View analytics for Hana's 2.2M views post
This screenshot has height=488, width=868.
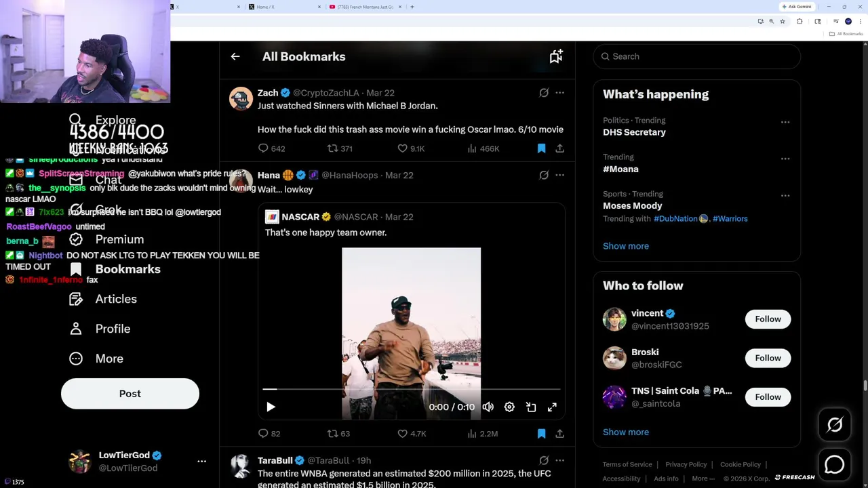472,434
